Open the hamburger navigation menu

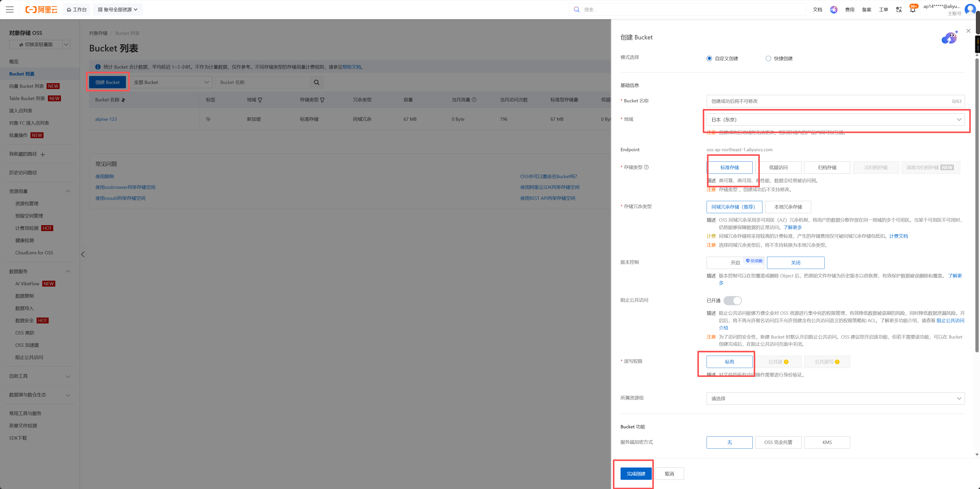click(10, 9)
